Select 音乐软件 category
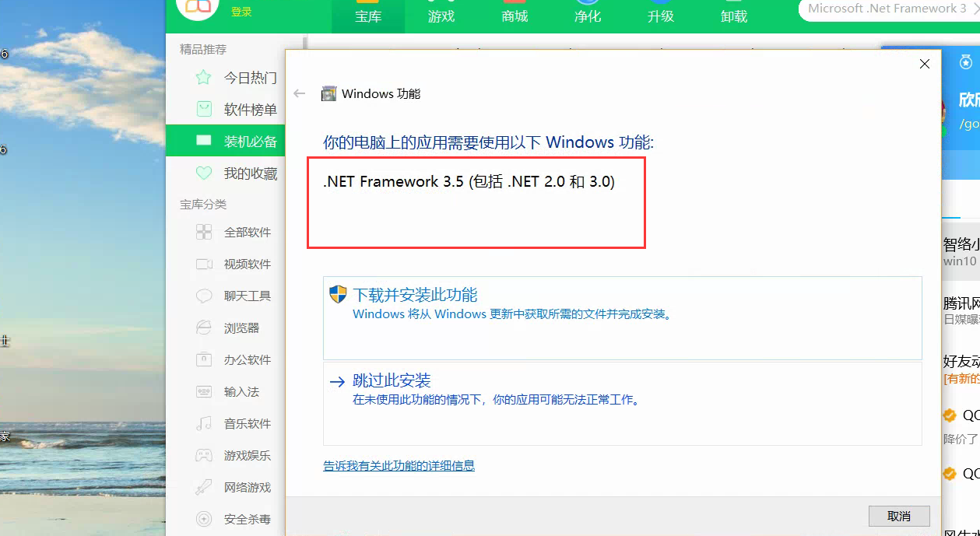This screenshot has width=980, height=536. (x=248, y=423)
